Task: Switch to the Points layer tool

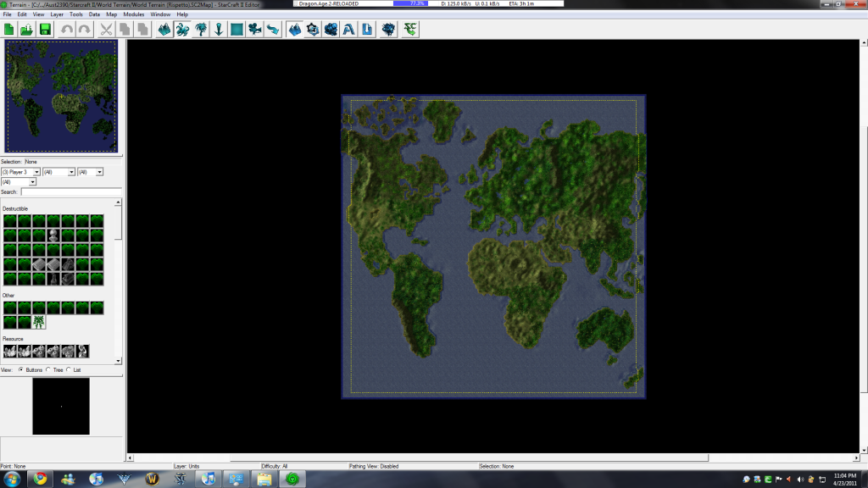Action: [x=219, y=30]
